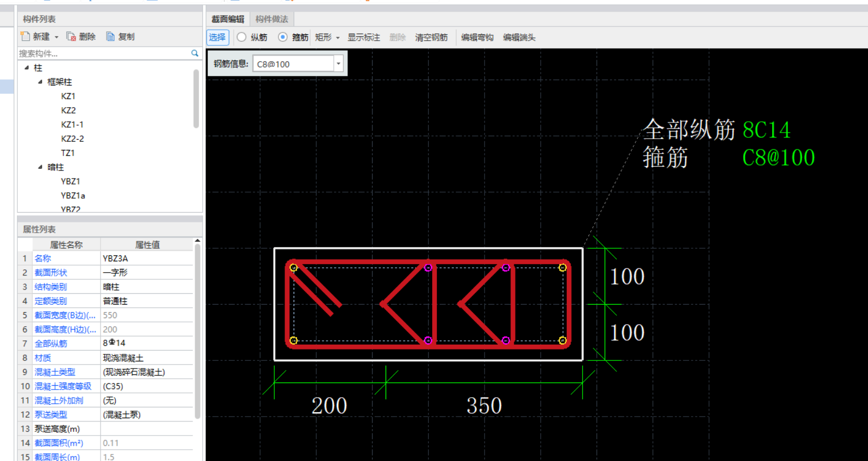The width and height of the screenshot is (868, 461).
Task: Select TZ1 in component tree
Action: pos(68,153)
